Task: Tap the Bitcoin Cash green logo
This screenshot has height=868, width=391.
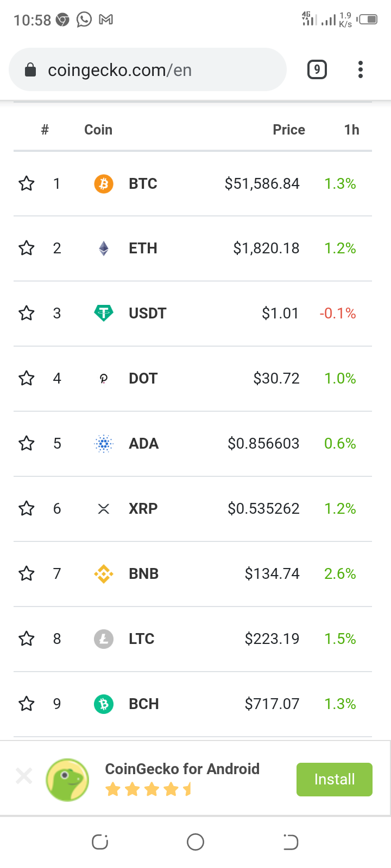Action: (104, 704)
